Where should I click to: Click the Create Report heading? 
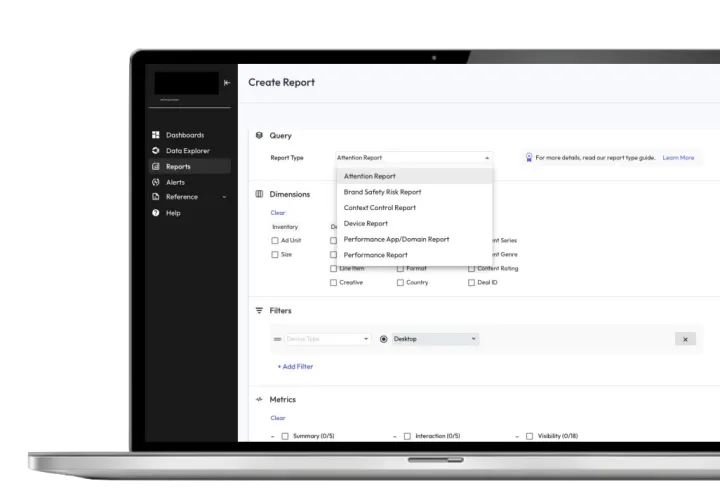pyautogui.click(x=281, y=82)
